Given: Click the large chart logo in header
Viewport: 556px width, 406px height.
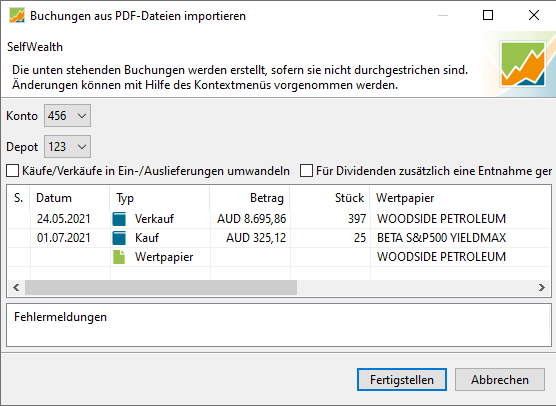Looking at the screenshot, I should (x=523, y=64).
